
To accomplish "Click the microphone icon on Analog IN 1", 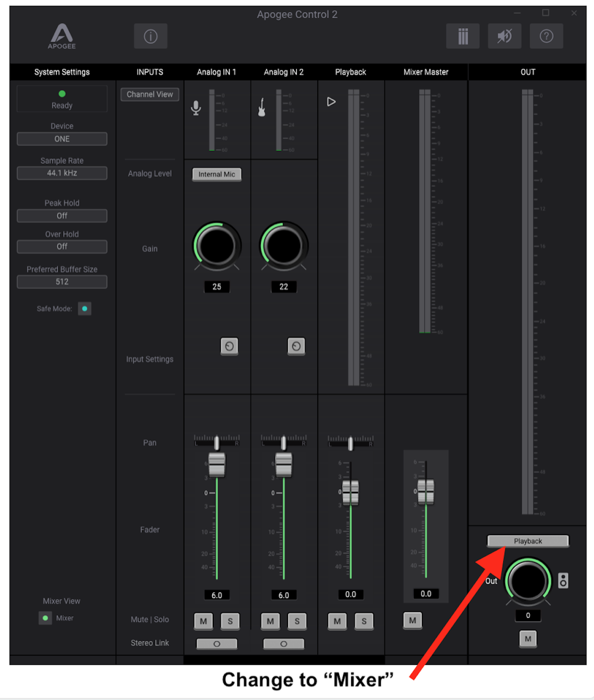I will [x=196, y=108].
